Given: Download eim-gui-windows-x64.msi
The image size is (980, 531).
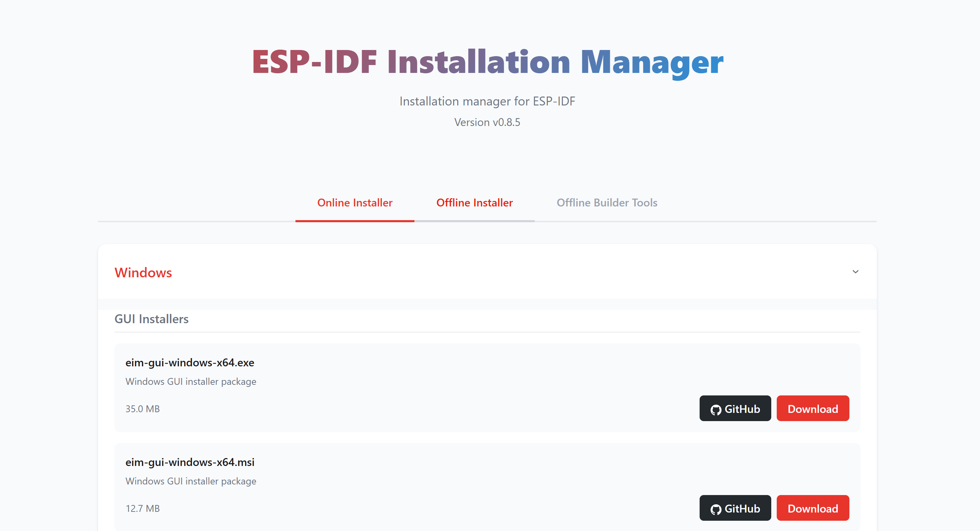Looking at the screenshot, I should (813, 508).
